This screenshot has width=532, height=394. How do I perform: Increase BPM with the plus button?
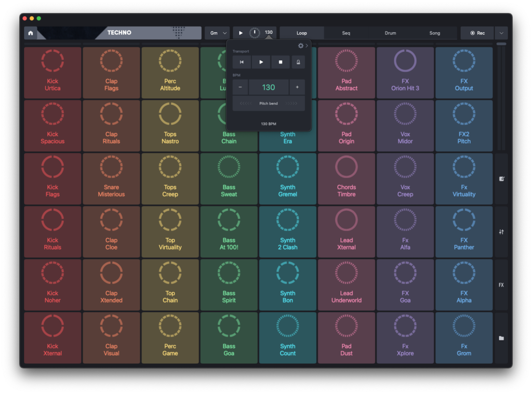click(297, 87)
